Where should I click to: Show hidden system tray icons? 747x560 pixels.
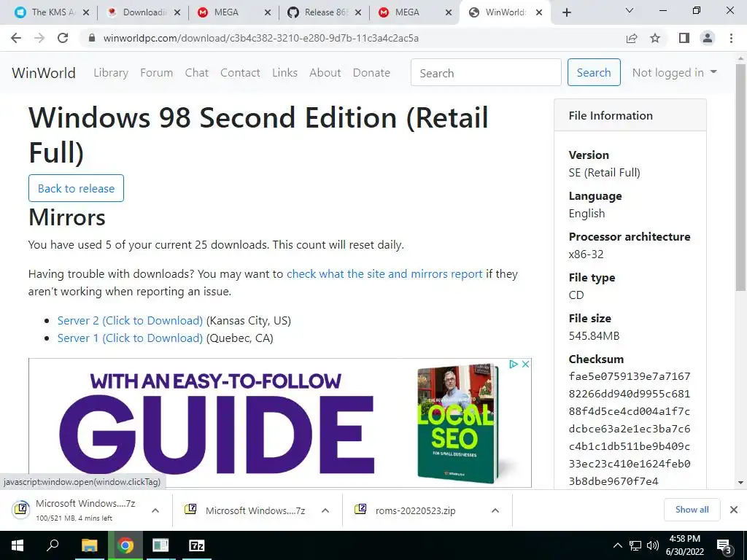coord(617,545)
